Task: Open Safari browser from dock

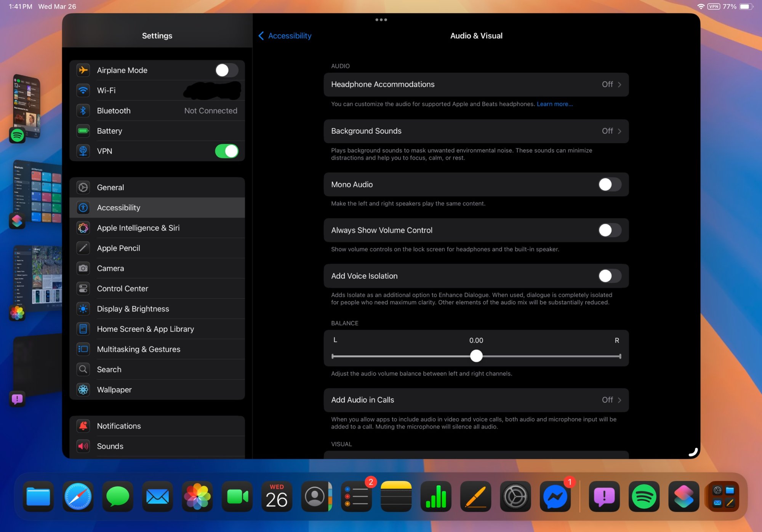Action: [x=78, y=497]
